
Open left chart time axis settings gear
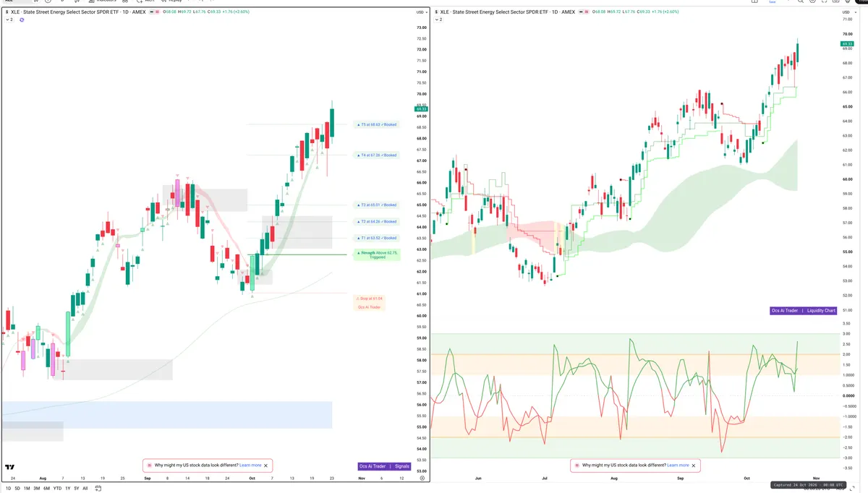[x=422, y=478]
